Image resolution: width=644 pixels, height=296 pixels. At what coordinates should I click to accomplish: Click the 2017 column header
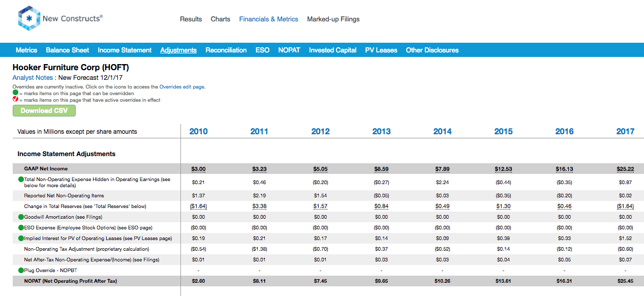coord(625,131)
